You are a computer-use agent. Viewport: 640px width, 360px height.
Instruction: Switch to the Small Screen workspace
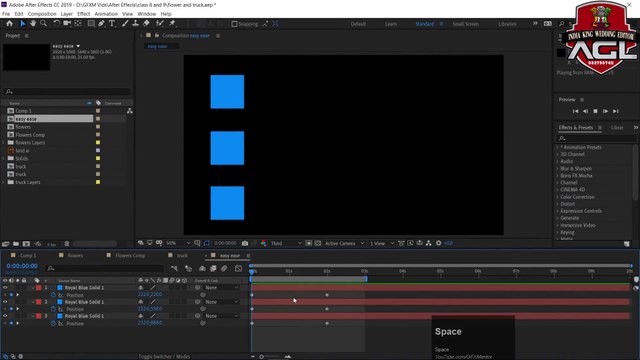[x=465, y=24]
